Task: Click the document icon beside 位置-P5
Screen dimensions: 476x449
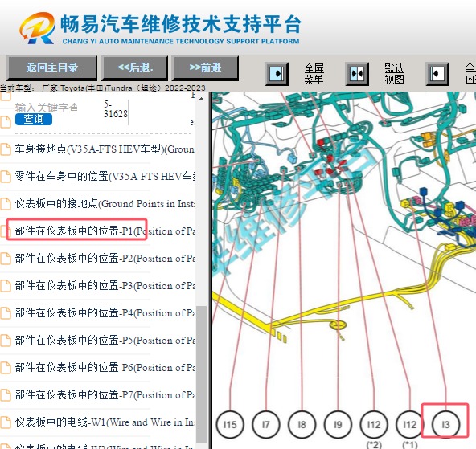Action: pyautogui.click(x=6, y=340)
